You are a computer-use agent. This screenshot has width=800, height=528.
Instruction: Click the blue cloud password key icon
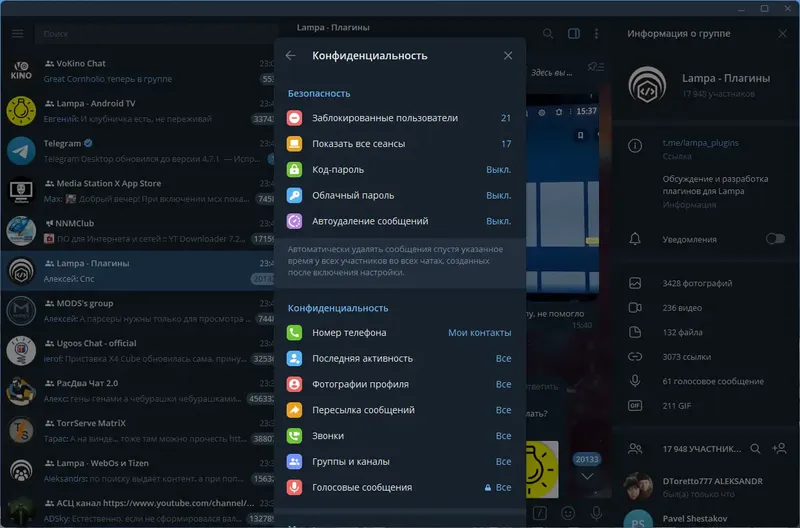(x=294, y=195)
